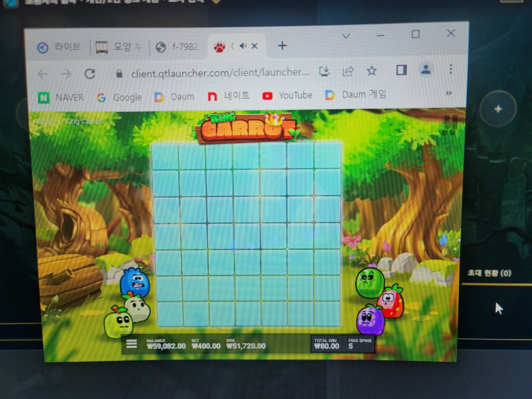Share this page via share icon
Image resolution: width=532 pixels, height=399 pixels.
click(348, 71)
